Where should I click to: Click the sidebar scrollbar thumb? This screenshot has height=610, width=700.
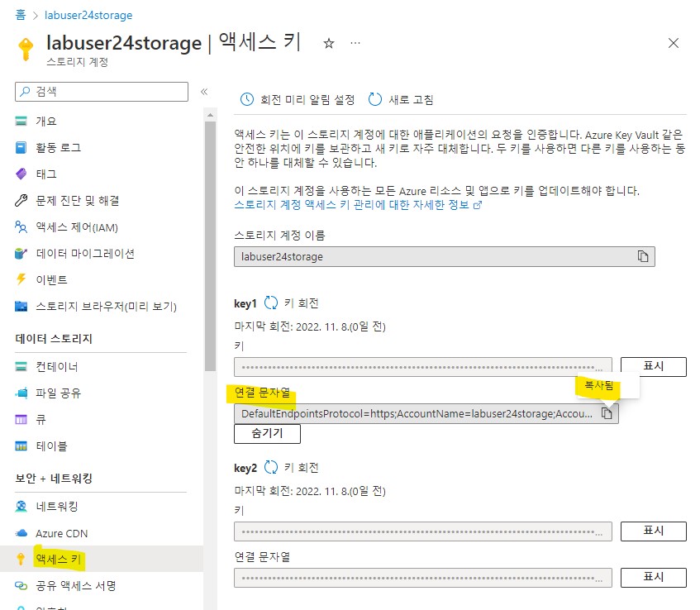tap(210, 246)
